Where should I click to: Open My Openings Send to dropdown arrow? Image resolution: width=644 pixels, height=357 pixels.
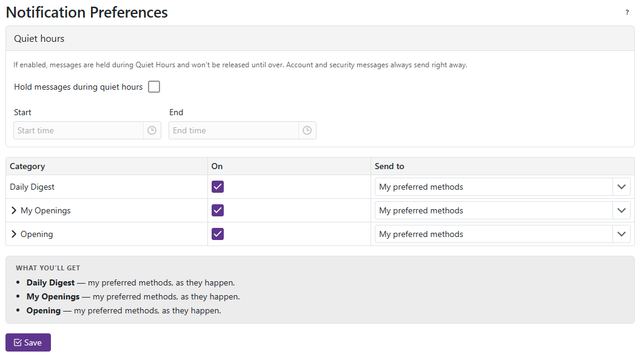click(x=622, y=210)
